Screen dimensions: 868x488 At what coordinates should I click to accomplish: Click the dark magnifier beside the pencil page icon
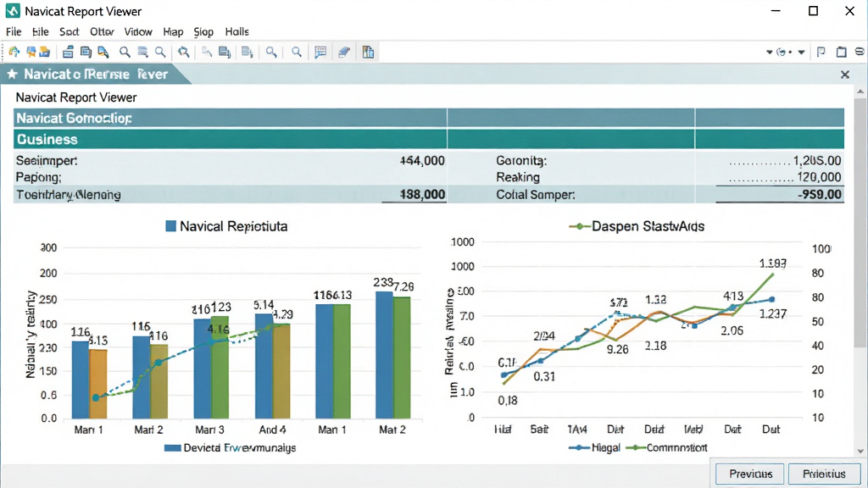click(125, 52)
